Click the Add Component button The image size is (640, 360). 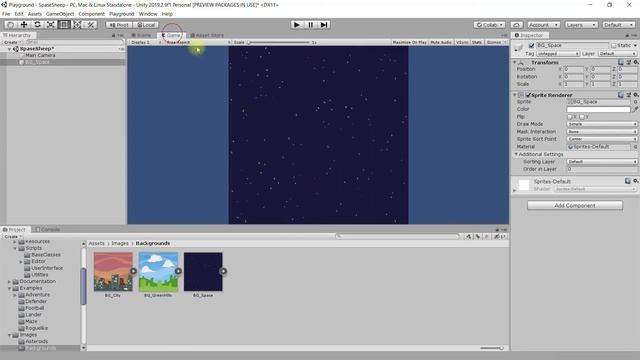(x=575, y=205)
